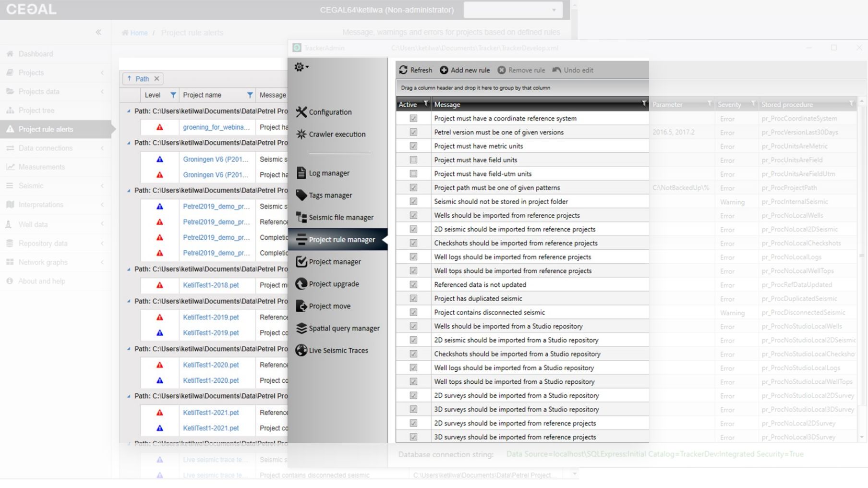Click the Live Seismic Traces globe icon
The width and height of the screenshot is (868, 488).
[301, 350]
